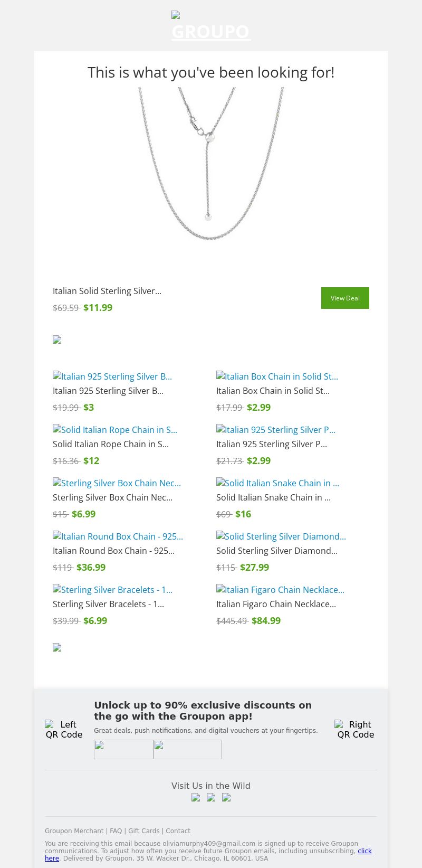The width and height of the screenshot is (422, 868).
Task: Tap the second app store download badge
Action: [x=187, y=749]
